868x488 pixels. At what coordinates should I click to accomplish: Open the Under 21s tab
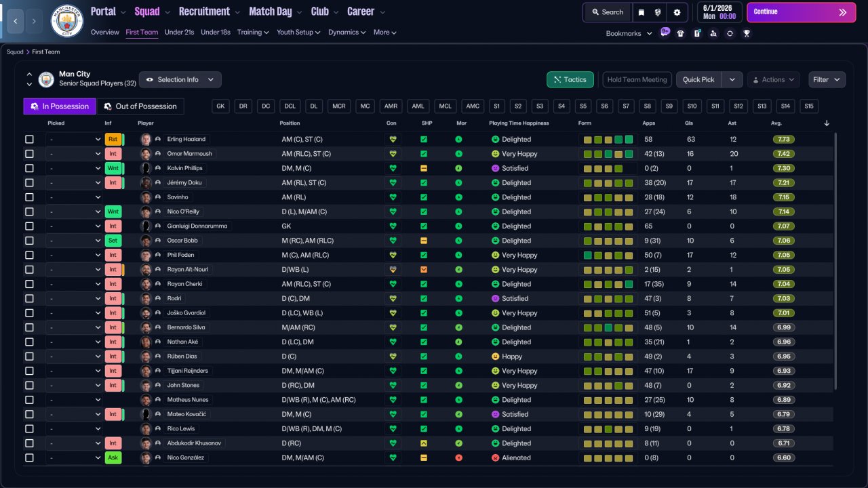tap(180, 32)
